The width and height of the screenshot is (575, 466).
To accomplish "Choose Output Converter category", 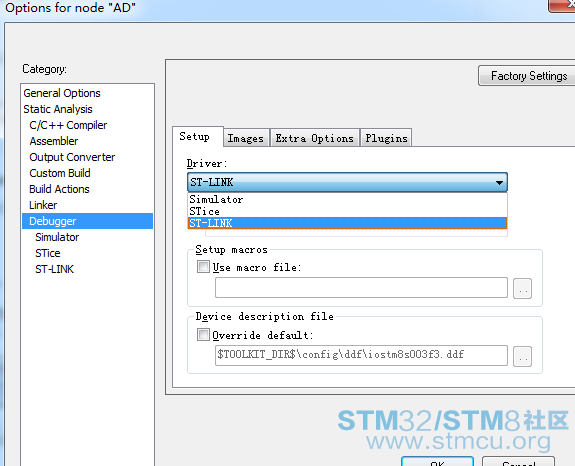I will tap(72, 157).
